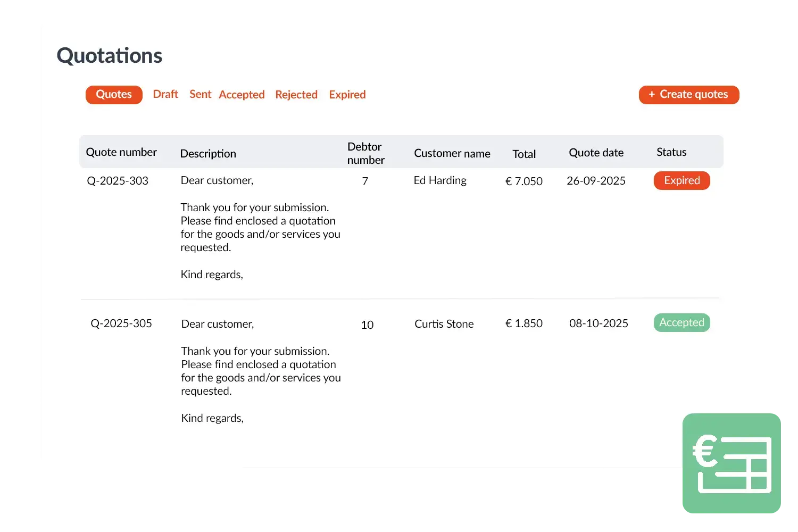Image resolution: width=798 pixels, height=532 pixels.
Task: Open quote Q-2025-305
Action: (121, 323)
